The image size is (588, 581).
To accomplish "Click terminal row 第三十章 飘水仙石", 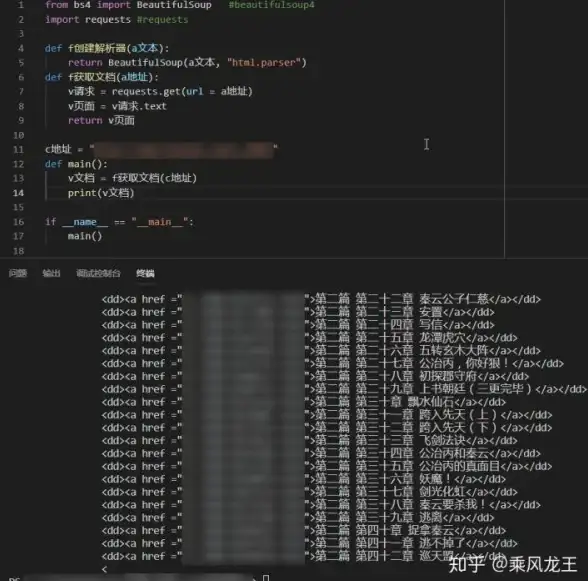I will (x=304, y=402).
